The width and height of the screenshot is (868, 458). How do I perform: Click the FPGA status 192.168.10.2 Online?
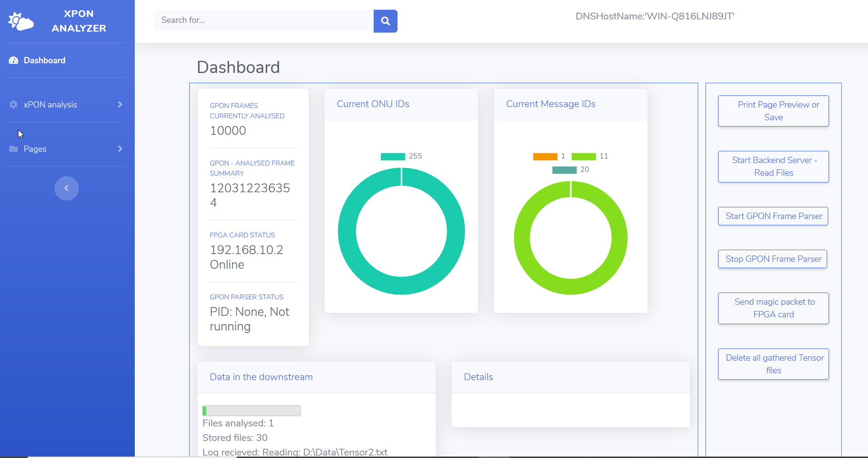click(x=246, y=257)
